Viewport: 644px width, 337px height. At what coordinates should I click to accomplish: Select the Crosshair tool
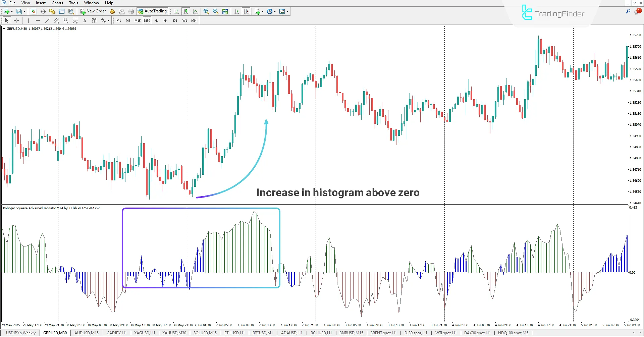[16, 20]
